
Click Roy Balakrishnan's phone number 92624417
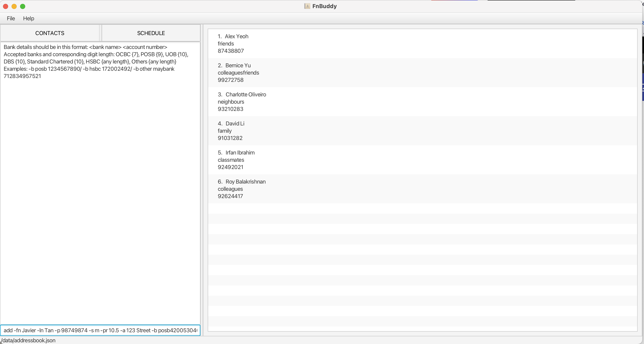coord(230,196)
